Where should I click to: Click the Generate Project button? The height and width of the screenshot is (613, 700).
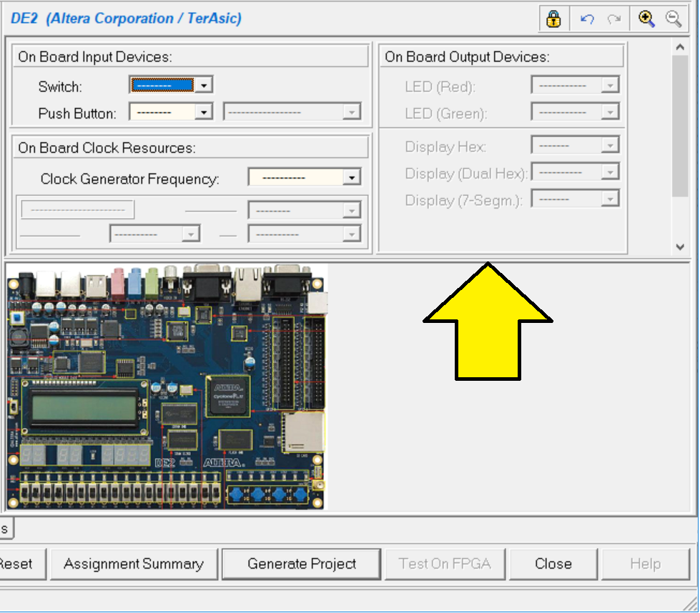pos(302,564)
